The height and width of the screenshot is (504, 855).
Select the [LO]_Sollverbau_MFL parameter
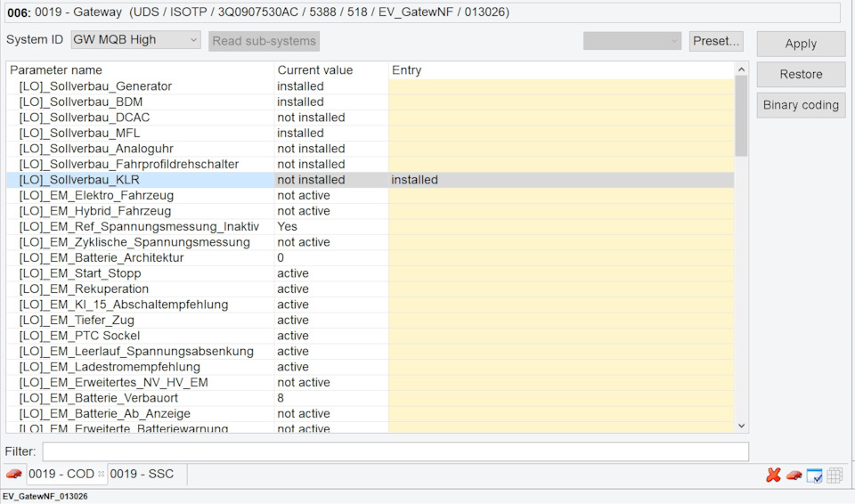pyautogui.click(x=79, y=133)
